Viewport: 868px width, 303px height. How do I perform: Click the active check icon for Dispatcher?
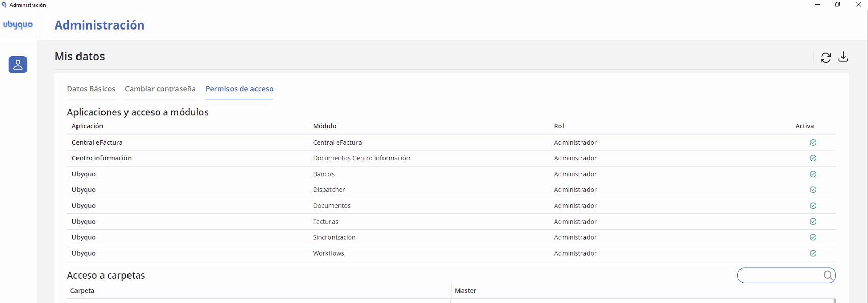pos(813,190)
